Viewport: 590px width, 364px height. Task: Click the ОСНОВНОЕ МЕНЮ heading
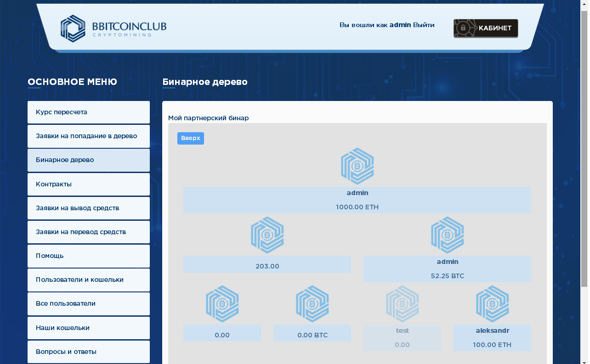[x=72, y=82]
